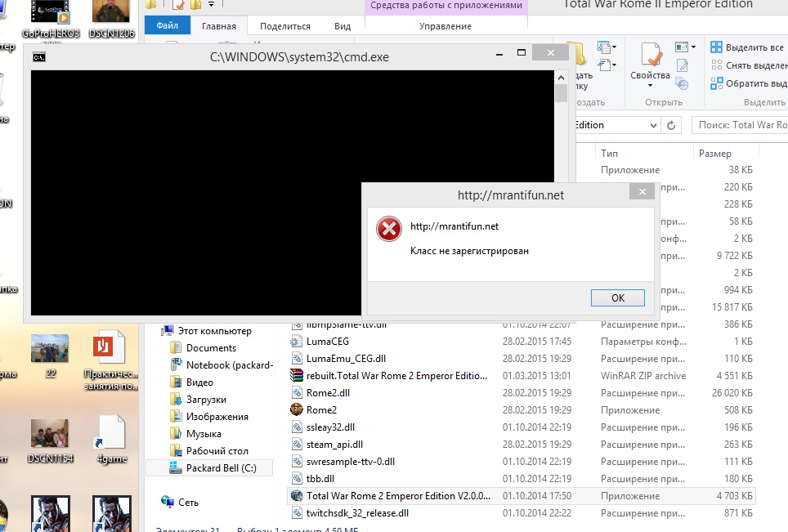Click size 4 703 КБ of Total War app
This screenshot has width=788, height=532.
point(734,496)
